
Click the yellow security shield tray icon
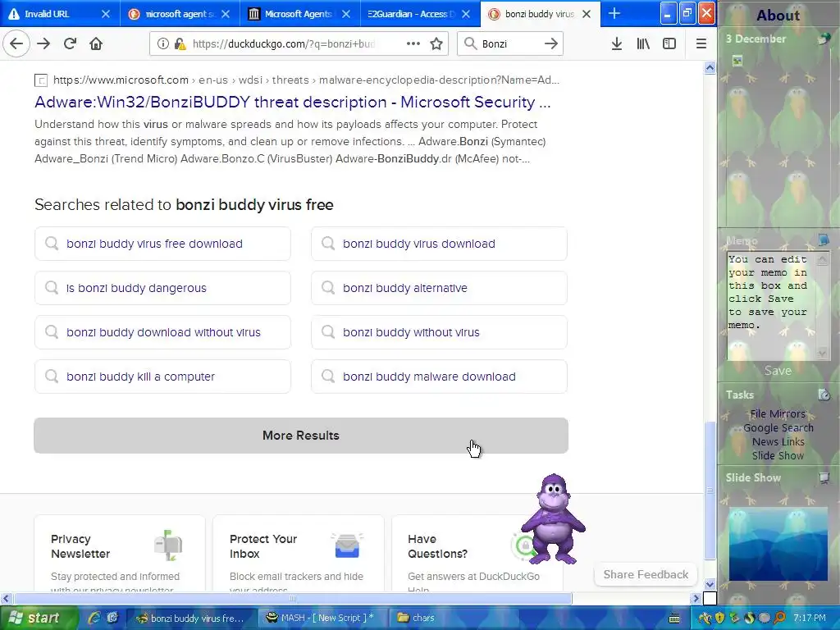719,619
